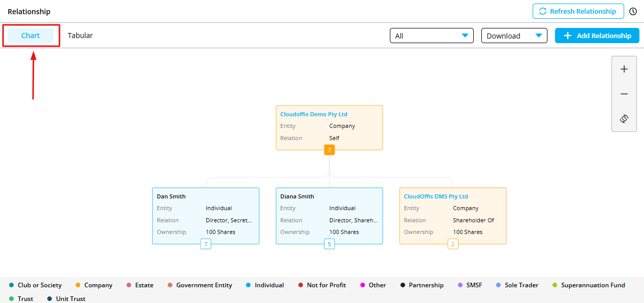Switch to the Chart tab
Viewport: 644px width, 303px height.
coord(30,36)
